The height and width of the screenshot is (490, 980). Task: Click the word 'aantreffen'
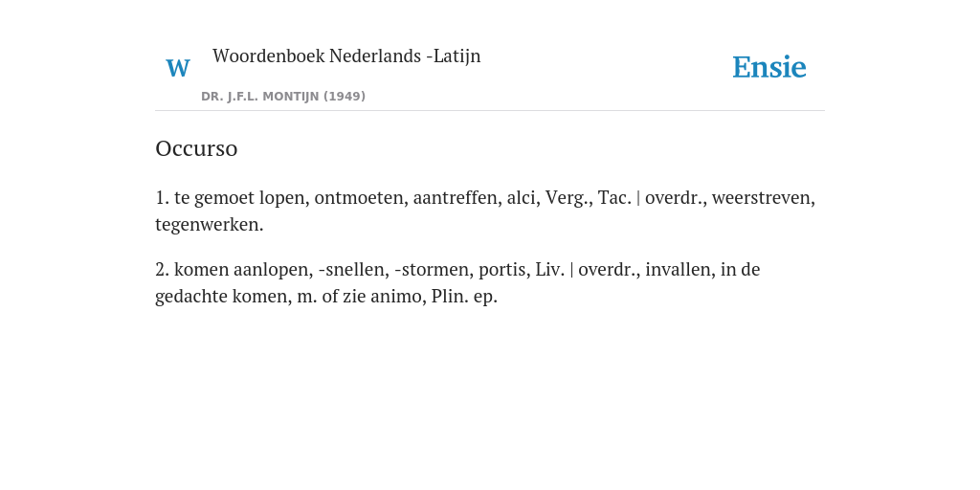click(457, 197)
